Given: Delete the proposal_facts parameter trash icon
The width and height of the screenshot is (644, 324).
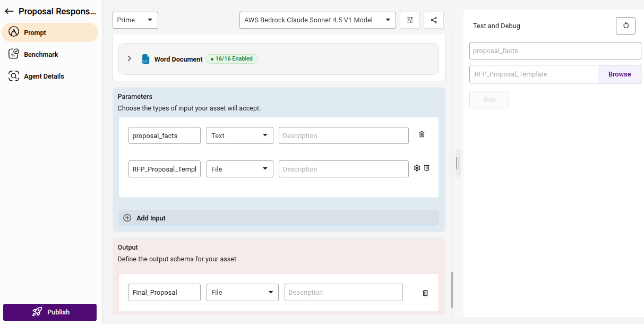Looking at the screenshot, I should (x=422, y=134).
